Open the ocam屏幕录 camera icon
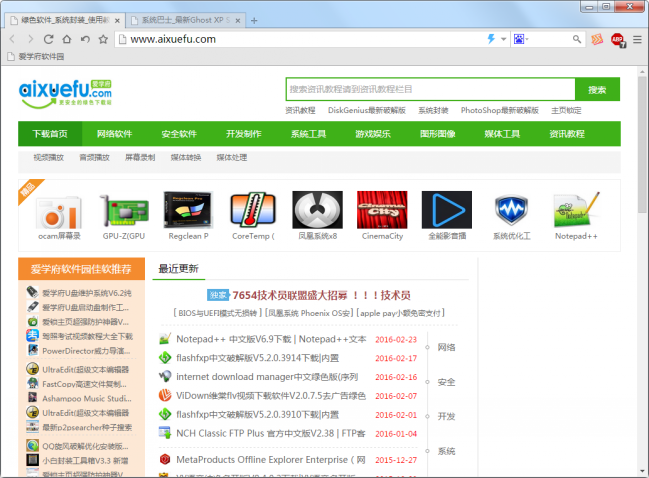 coord(59,212)
